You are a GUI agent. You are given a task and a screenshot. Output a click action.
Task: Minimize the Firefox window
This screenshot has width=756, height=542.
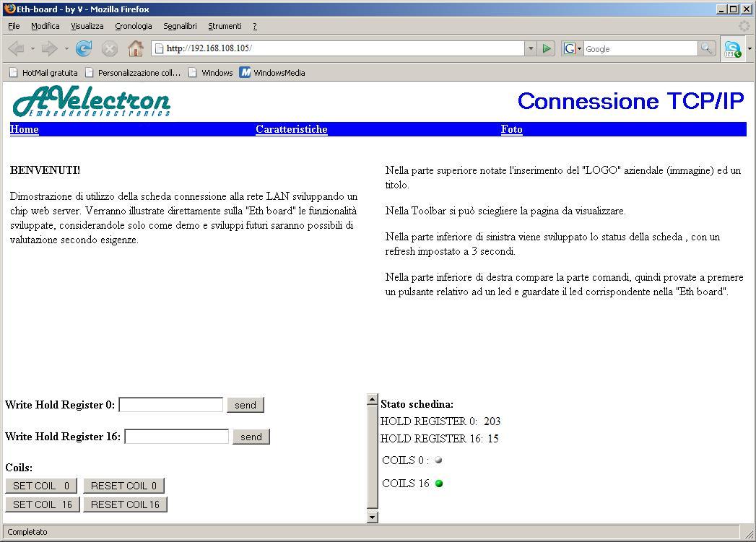click(x=721, y=9)
